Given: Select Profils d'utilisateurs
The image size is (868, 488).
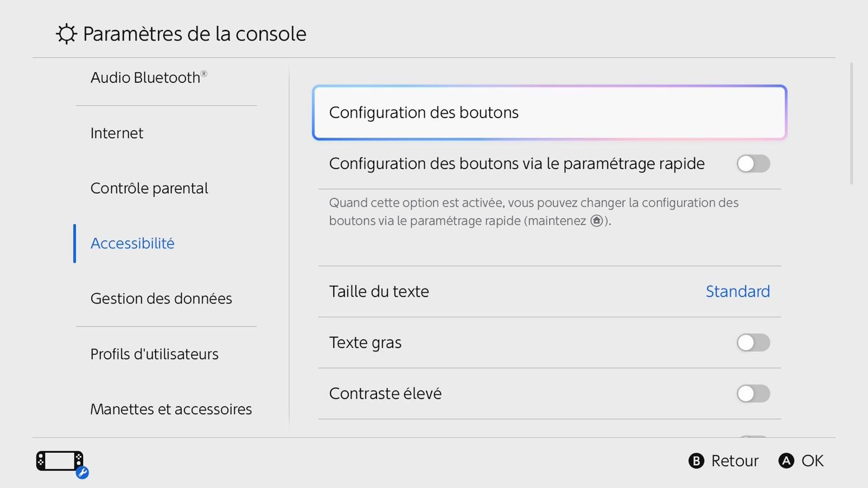Looking at the screenshot, I should [x=155, y=354].
